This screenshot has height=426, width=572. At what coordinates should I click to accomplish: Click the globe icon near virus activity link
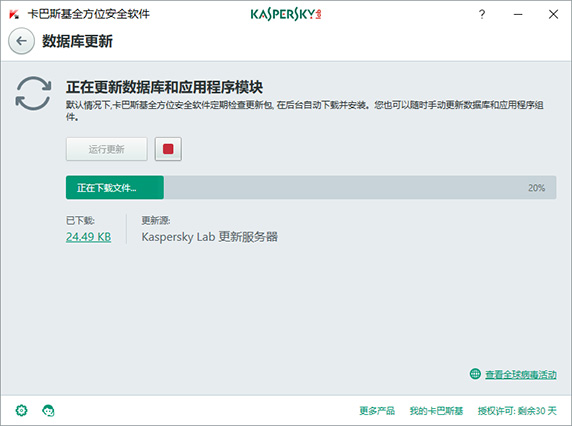click(475, 374)
